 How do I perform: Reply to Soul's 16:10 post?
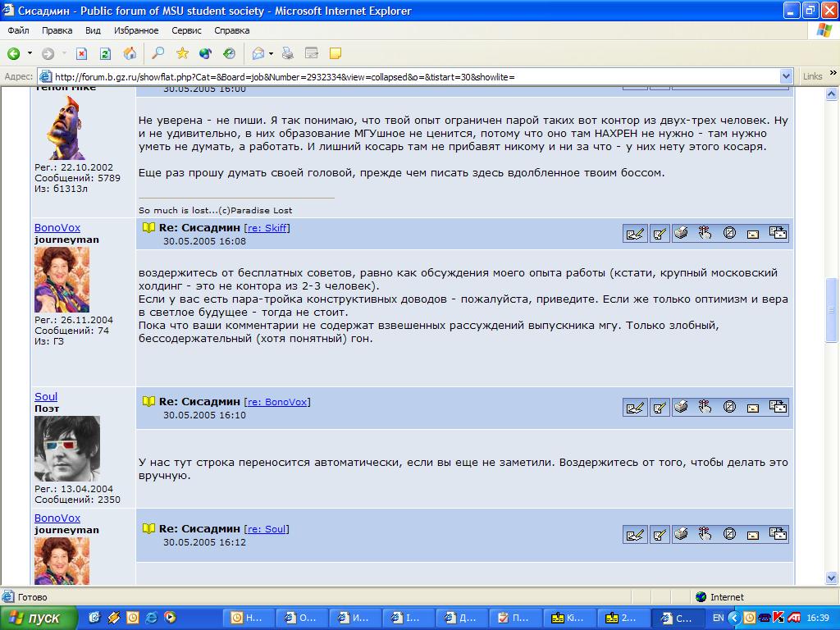635,408
